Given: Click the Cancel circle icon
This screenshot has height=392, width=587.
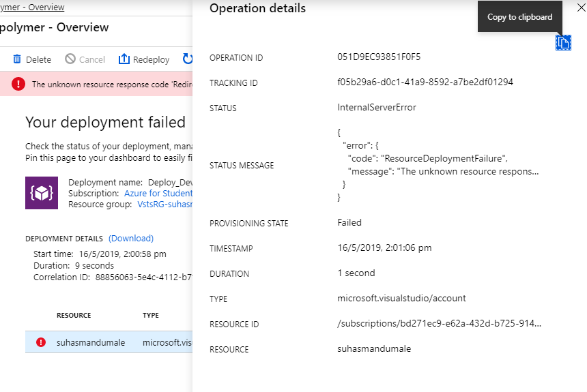Looking at the screenshot, I should [x=70, y=59].
